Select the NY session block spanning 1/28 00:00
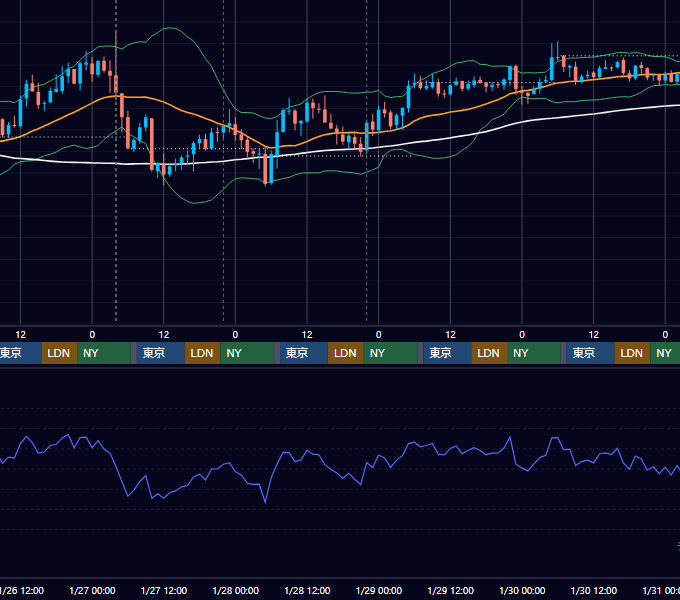 [247, 353]
